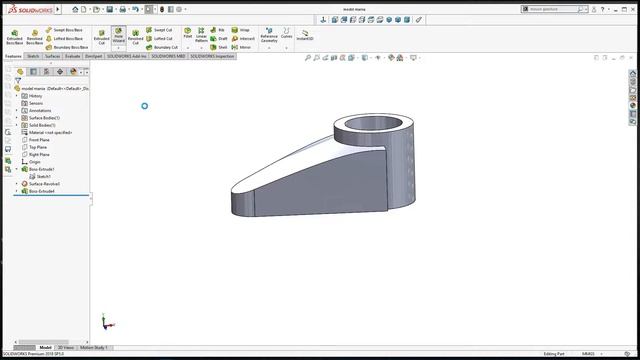Expand the History tree node
Image resolution: width=640 pixels, height=360 pixels.
coord(17,96)
